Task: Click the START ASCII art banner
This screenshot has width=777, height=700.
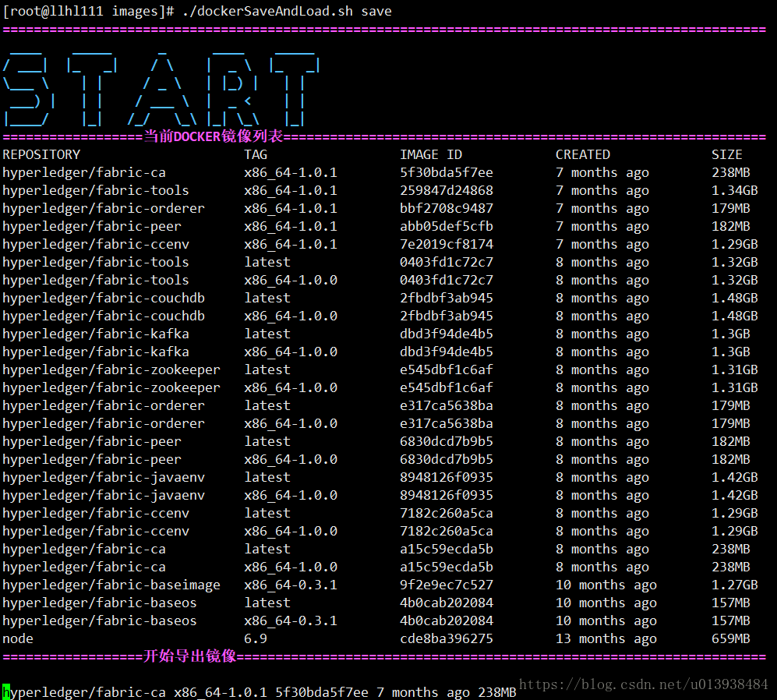Action: (161, 88)
